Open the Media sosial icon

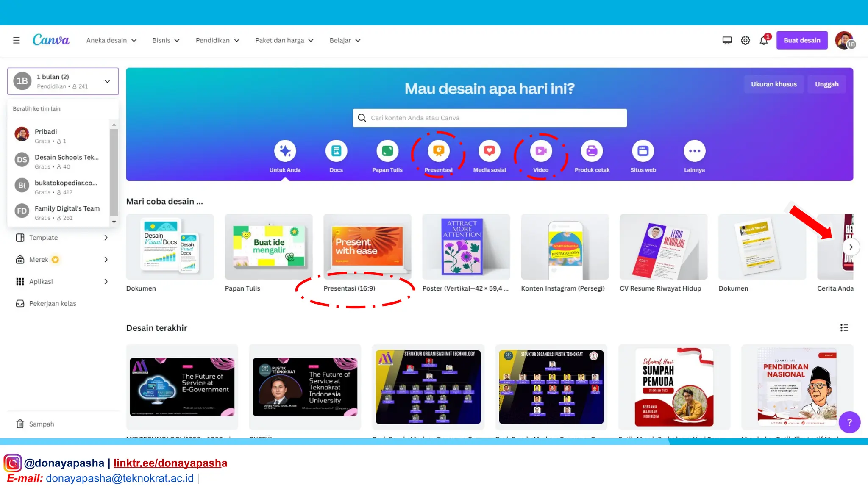[x=490, y=151]
